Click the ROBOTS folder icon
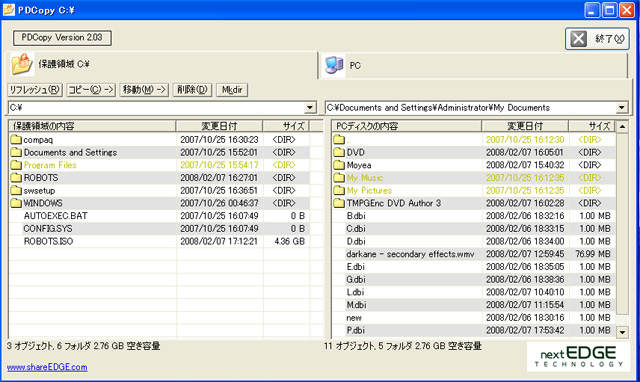The width and height of the screenshot is (640, 382). (x=16, y=178)
